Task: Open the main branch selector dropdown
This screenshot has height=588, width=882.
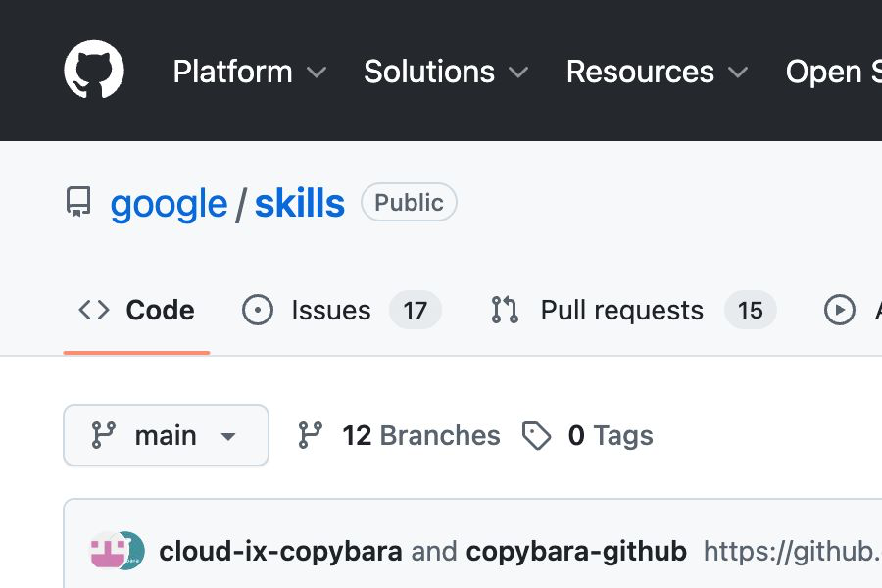Action: [166, 435]
